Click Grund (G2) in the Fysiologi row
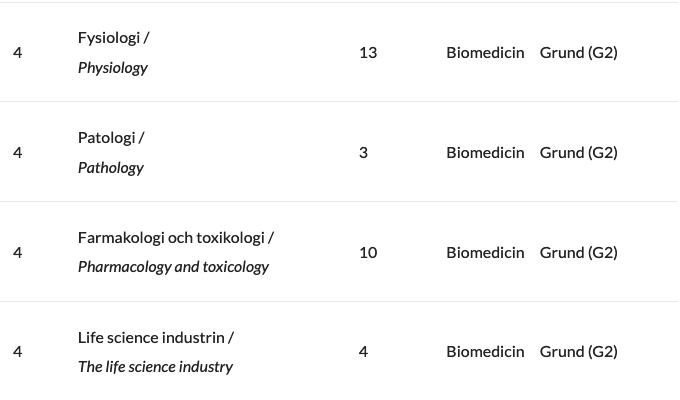680x400 pixels. click(579, 53)
